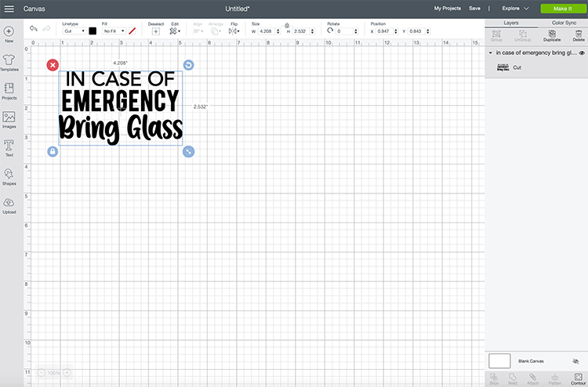Adjust the Rotate stepper arrows
The image size is (588, 387).
coord(356,31)
